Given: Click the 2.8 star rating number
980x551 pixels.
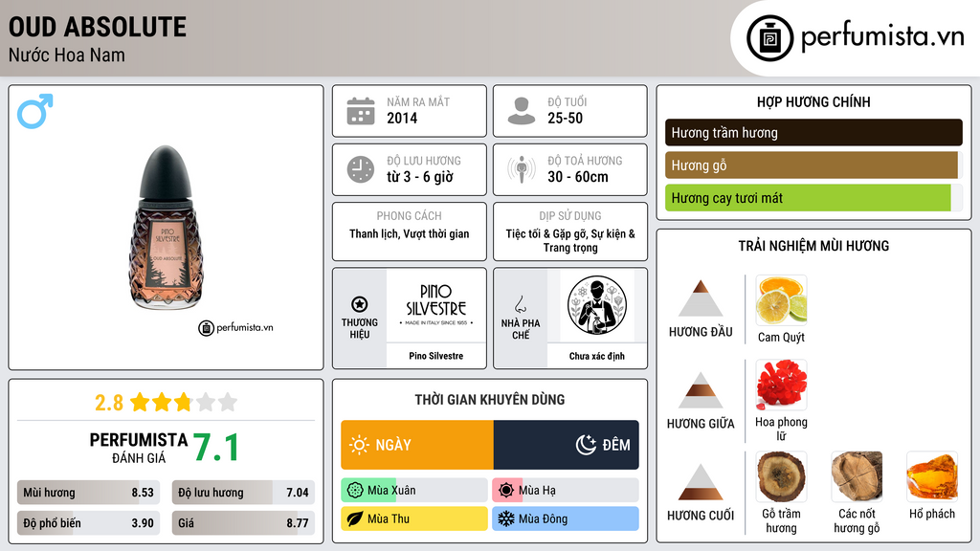Looking at the screenshot, I should [x=109, y=403].
